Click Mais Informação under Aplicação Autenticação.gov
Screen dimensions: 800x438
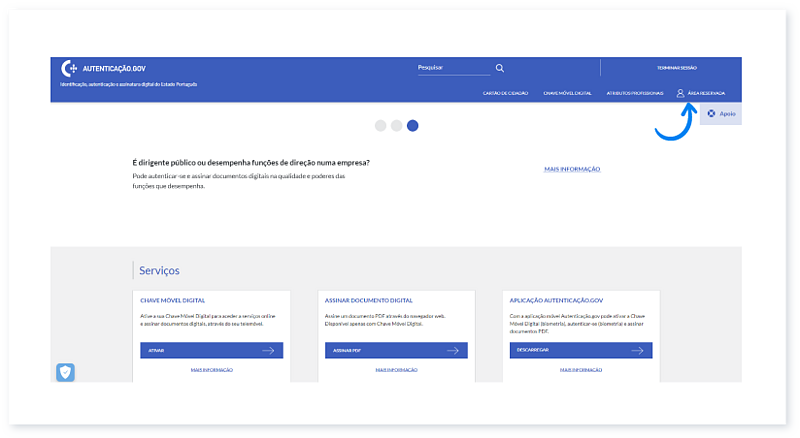581,370
